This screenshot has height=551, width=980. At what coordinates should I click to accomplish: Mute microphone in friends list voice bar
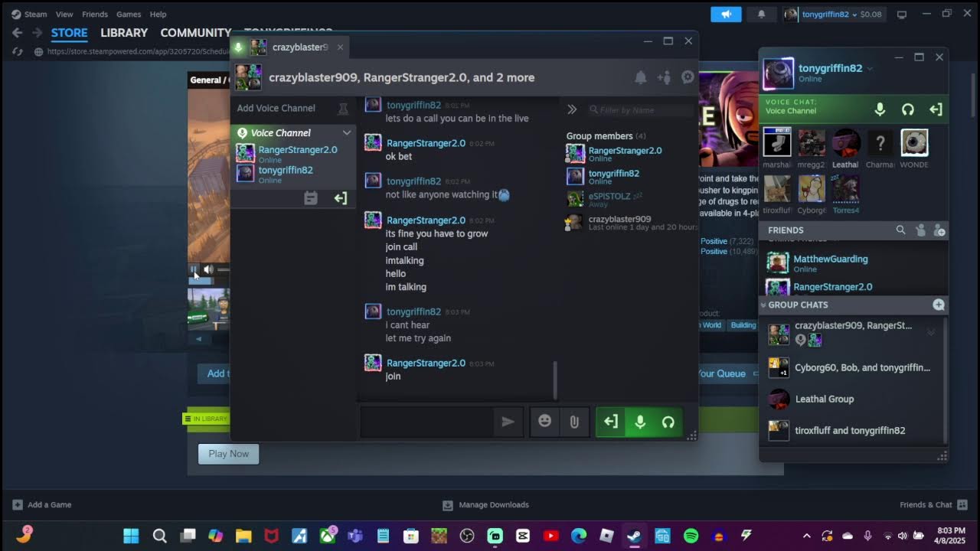pos(880,109)
